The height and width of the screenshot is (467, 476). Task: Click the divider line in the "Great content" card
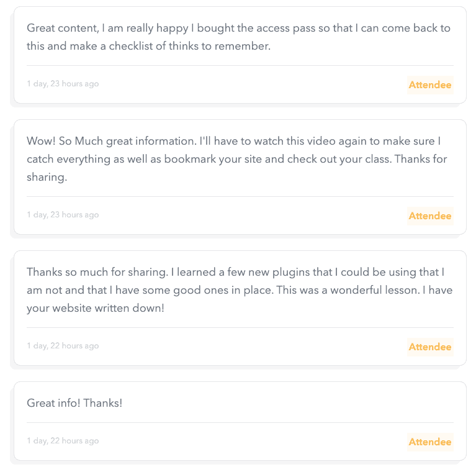(240, 65)
